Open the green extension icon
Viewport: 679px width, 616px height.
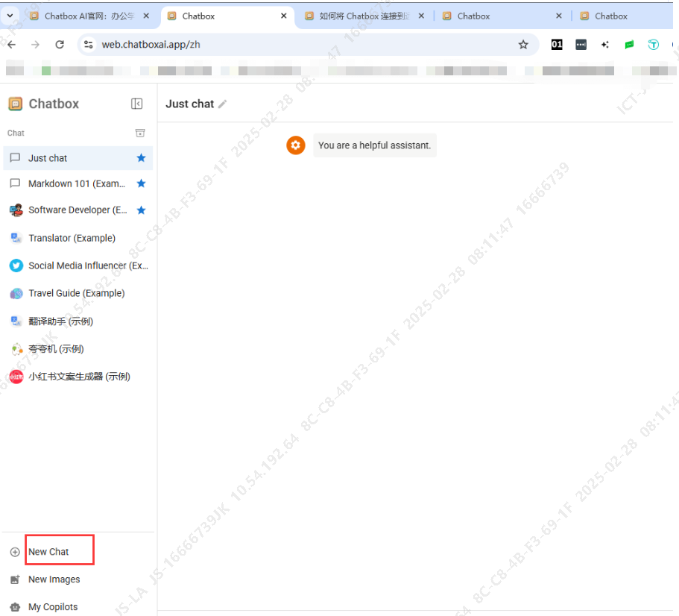click(629, 44)
